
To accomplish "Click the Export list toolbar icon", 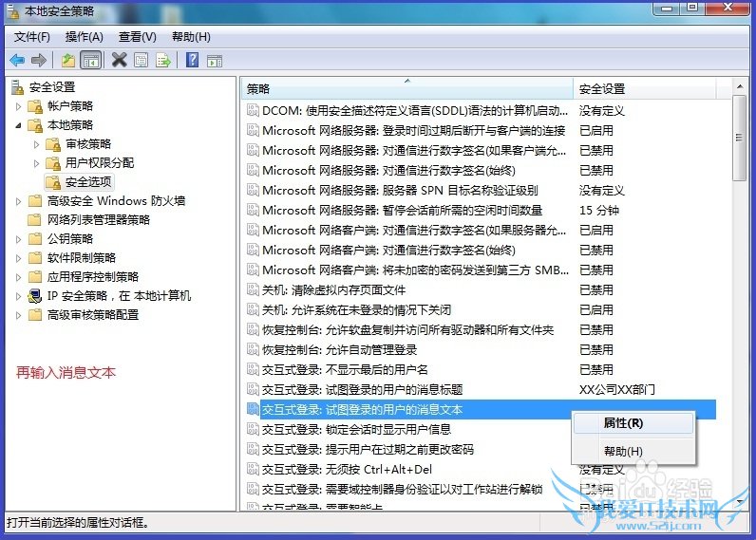I will (163, 60).
